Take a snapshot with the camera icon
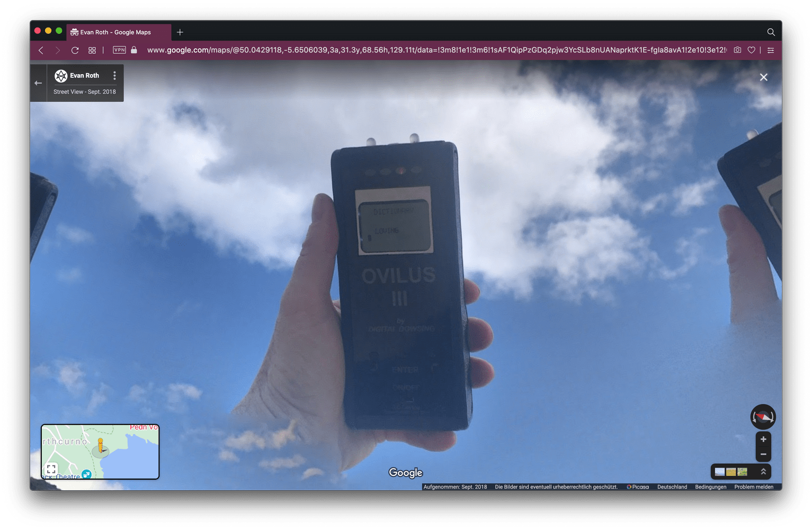This screenshot has height=530, width=812. pos(737,50)
